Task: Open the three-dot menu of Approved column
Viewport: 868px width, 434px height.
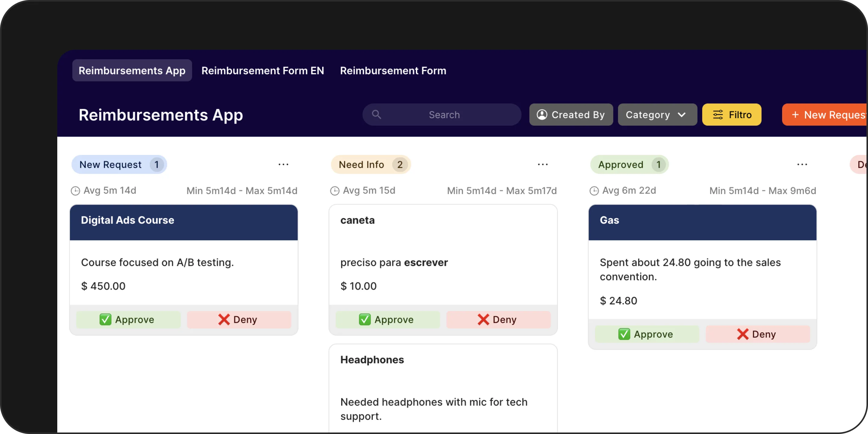Action: tap(802, 165)
